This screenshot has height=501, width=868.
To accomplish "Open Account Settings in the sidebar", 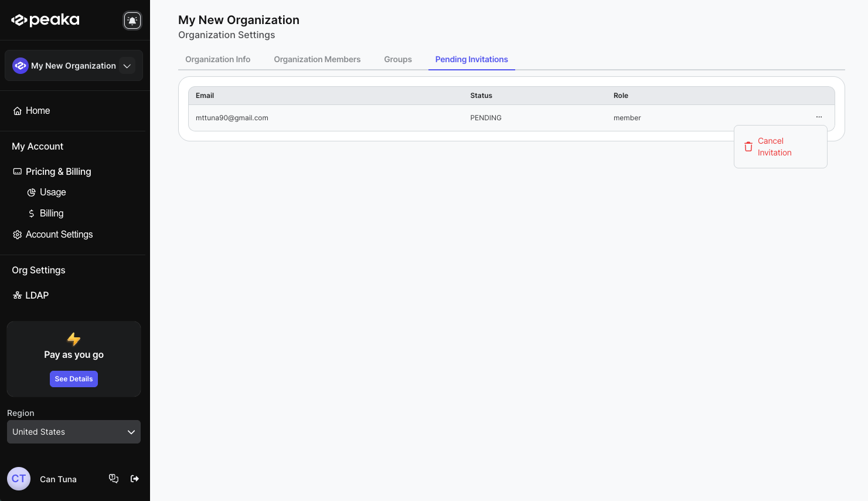I will point(59,234).
